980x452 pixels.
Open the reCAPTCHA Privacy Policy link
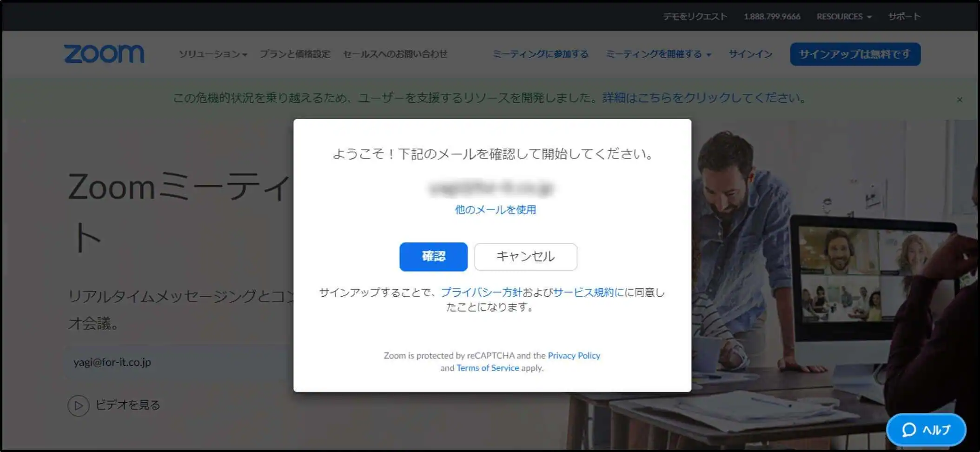574,355
